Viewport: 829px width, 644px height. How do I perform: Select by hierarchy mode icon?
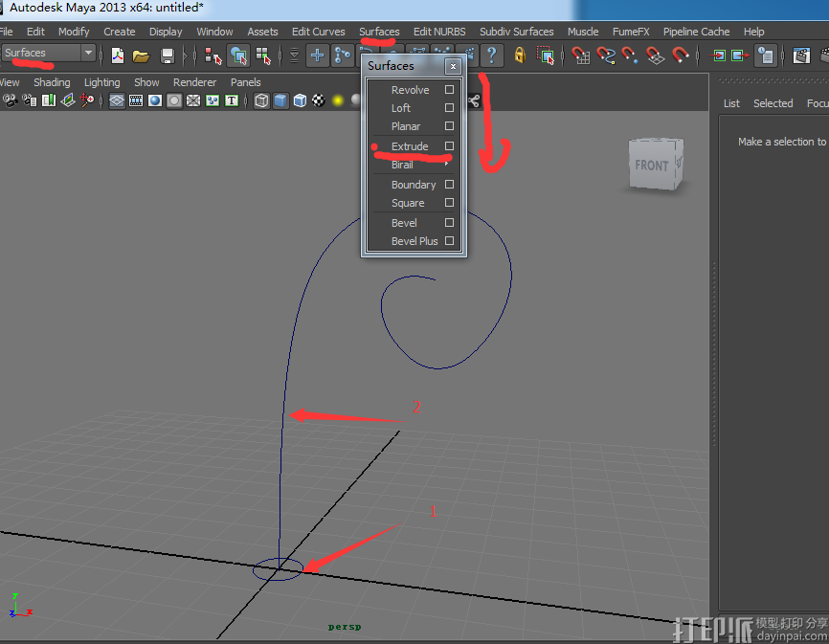click(x=213, y=56)
